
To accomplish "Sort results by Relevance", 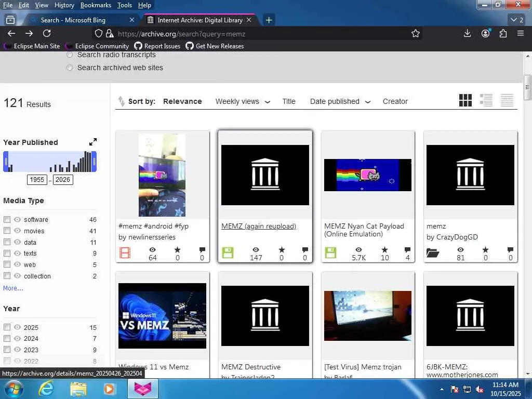I will tap(182, 101).
